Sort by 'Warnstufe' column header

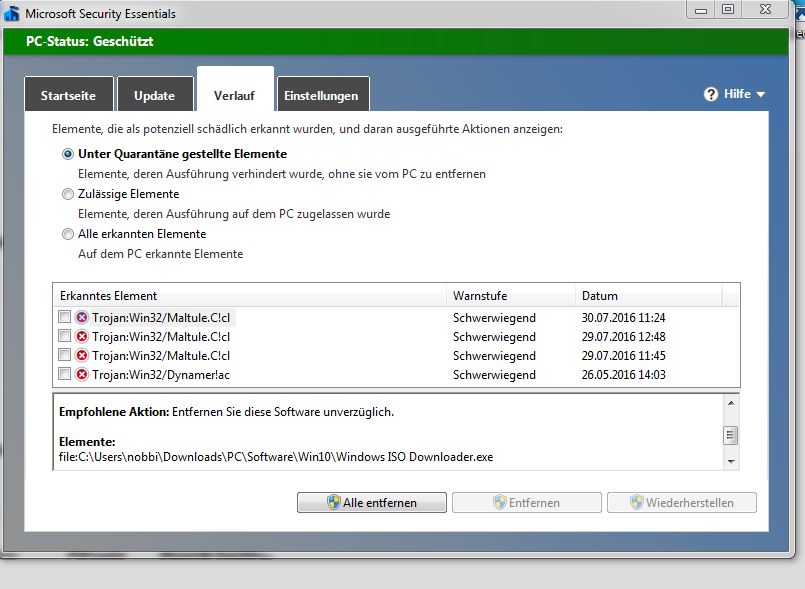(x=511, y=296)
